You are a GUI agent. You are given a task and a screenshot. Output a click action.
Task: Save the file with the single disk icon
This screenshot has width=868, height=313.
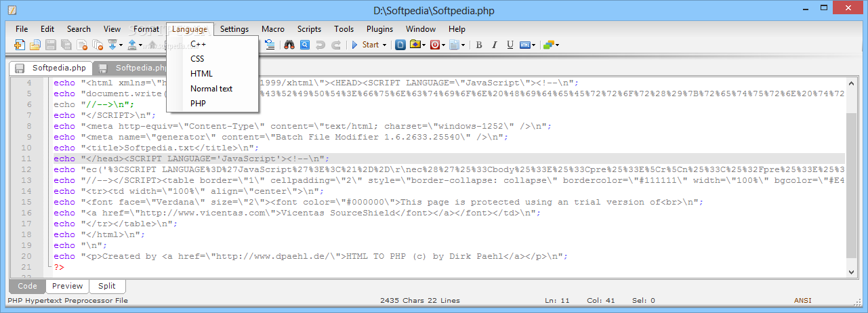click(x=51, y=45)
